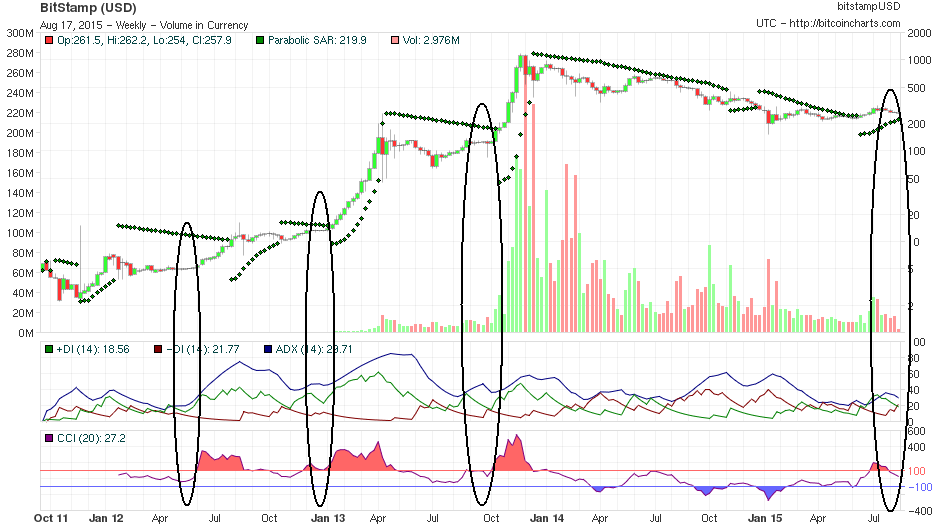Click the Jan 14 date axis label
Screen dimensions: 940x526
[547, 518]
